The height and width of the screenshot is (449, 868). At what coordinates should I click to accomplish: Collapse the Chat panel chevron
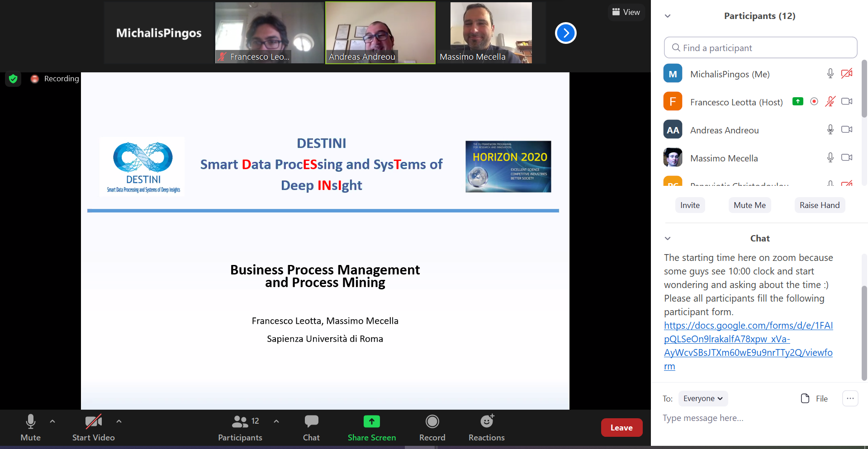tap(668, 238)
